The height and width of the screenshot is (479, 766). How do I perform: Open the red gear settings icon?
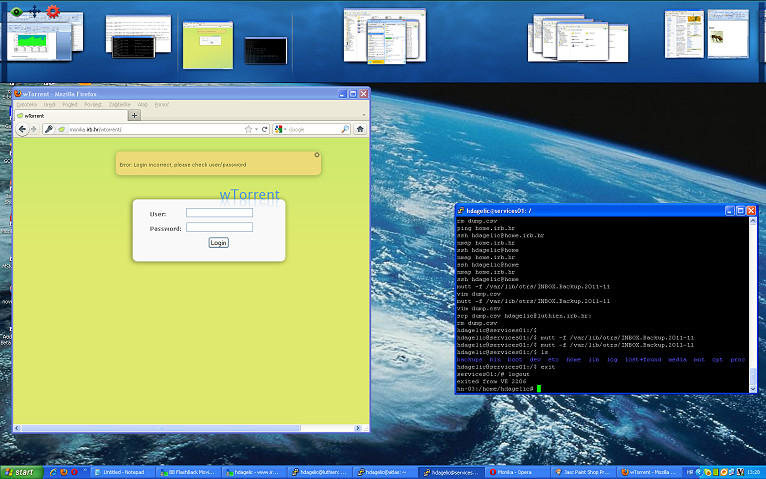point(53,11)
